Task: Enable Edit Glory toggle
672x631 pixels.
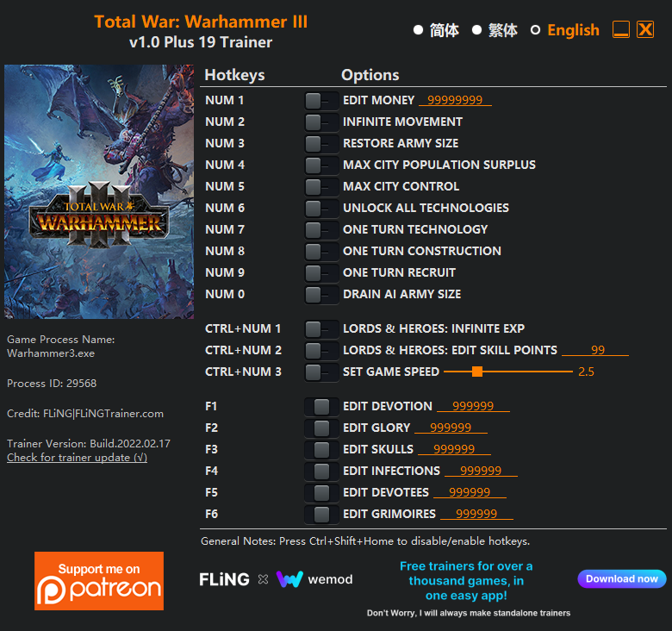Action: click(321, 428)
